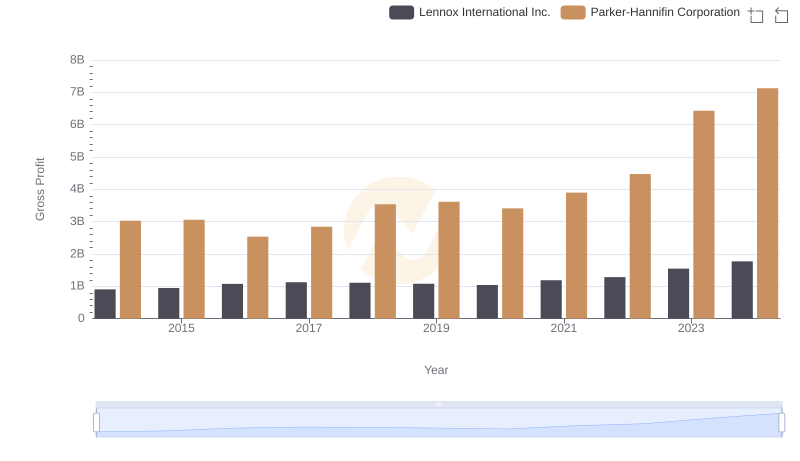The width and height of the screenshot is (800, 461).
Task: Click the 3B y-axis label
Action: point(77,221)
